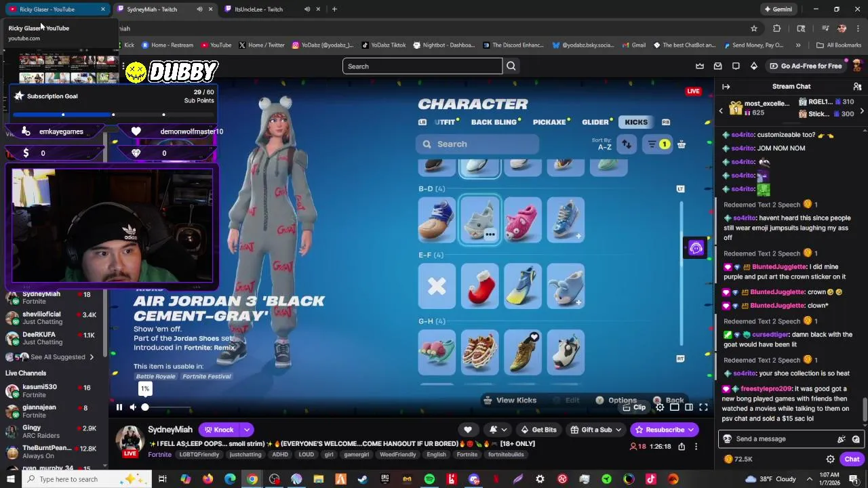Open a new browser tab
868x488 pixels.
point(334,9)
